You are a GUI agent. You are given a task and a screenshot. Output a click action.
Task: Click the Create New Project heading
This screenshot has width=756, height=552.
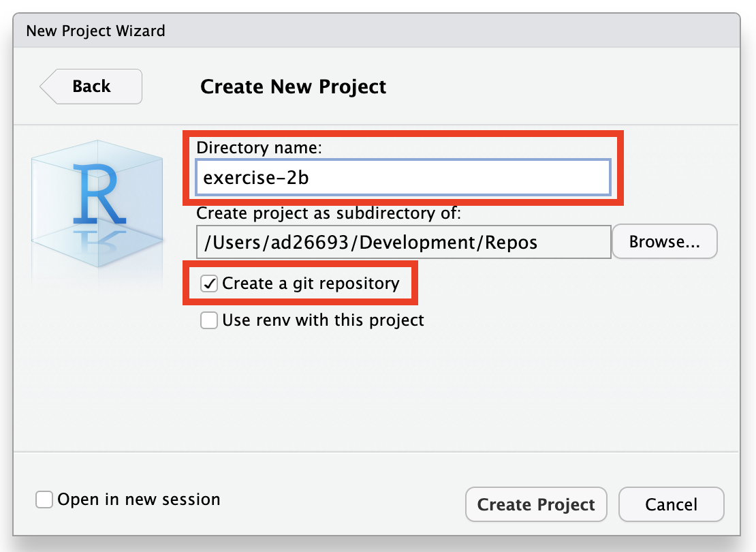point(293,87)
